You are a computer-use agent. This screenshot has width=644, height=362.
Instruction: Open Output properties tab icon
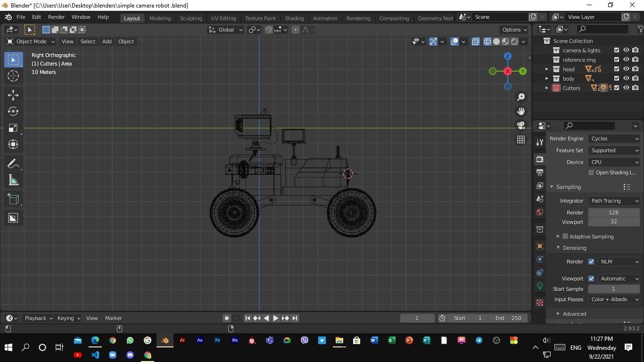point(540,173)
